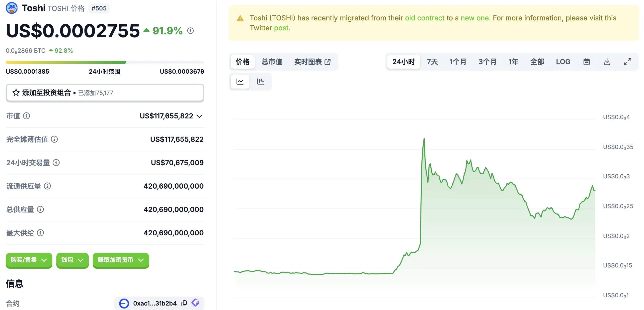Open the 实时图表 tab
The height and width of the screenshot is (310, 644).
(x=312, y=62)
